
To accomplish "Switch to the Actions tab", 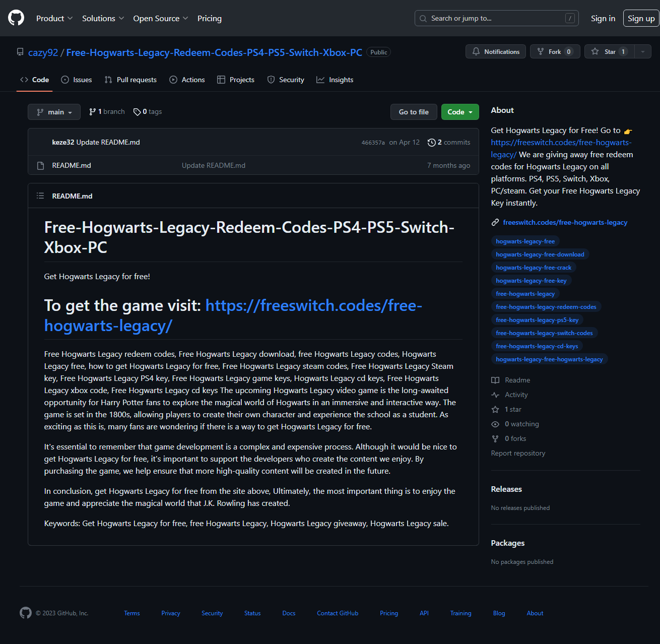I will [x=187, y=80].
